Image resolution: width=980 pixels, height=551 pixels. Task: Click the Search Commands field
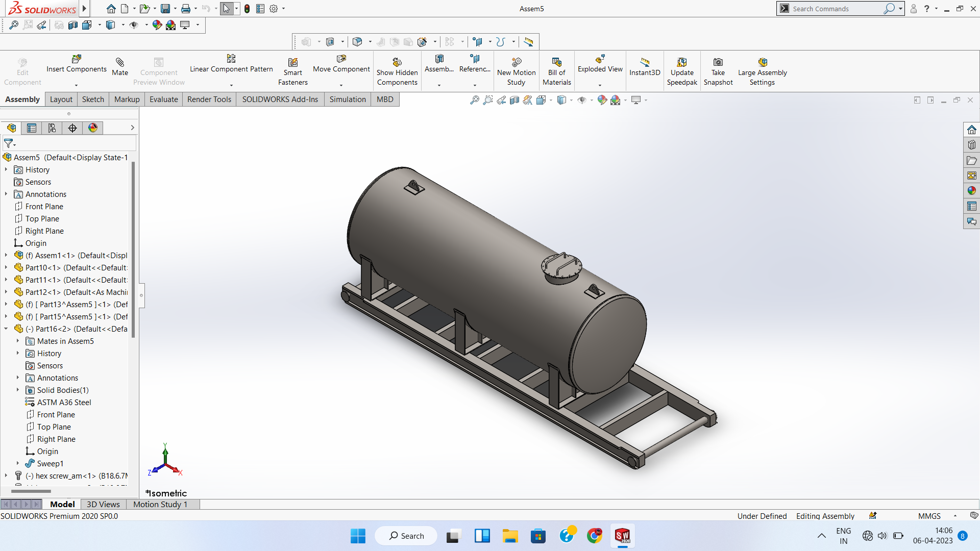[x=837, y=9]
